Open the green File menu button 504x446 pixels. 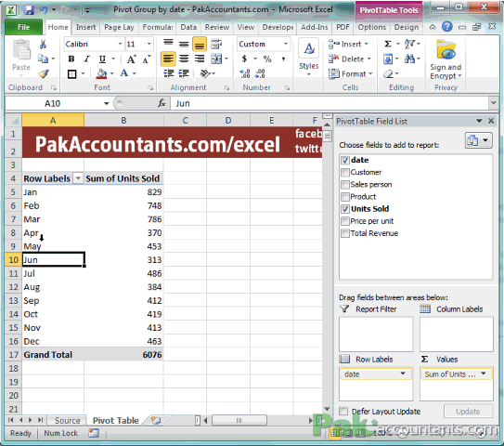pos(23,27)
